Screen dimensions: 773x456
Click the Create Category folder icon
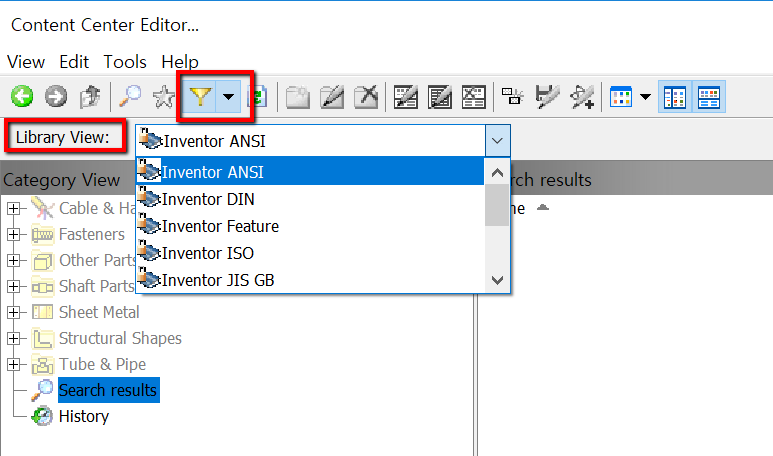[298, 97]
